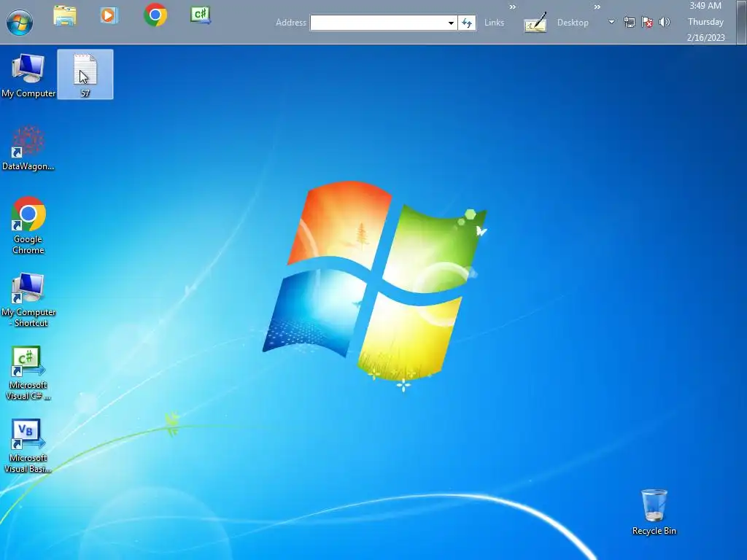This screenshot has width=747, height=560.
Task: Launch Google Chrome from the taskbar
Action: (155, 15)
